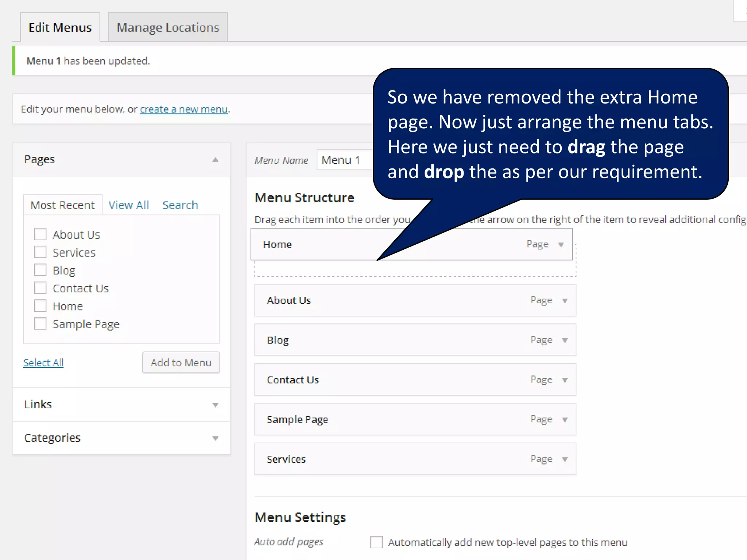Expand the Blog menu item arrow
Screen dimensions: 747x560
coord(565,341)
